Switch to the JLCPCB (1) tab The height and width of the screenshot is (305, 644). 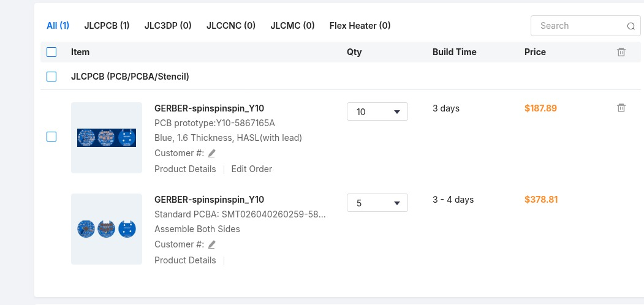coord(107,26)
